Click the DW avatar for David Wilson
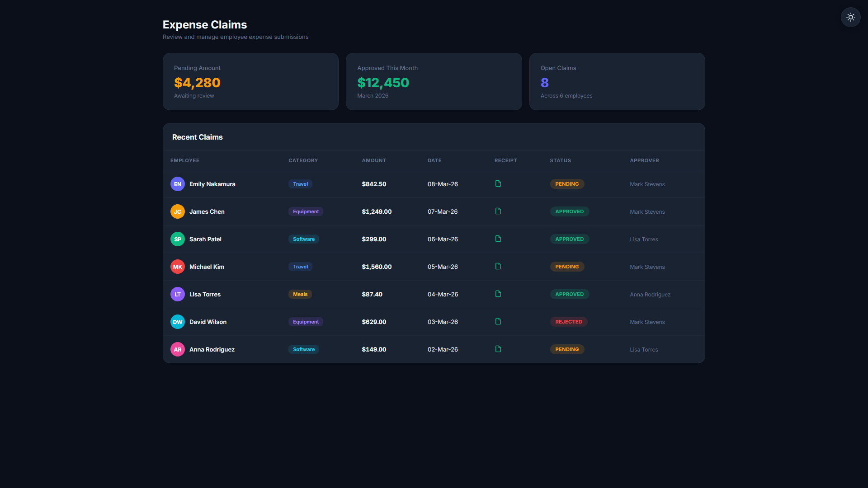The image size is (868, 488). point(178,322)
